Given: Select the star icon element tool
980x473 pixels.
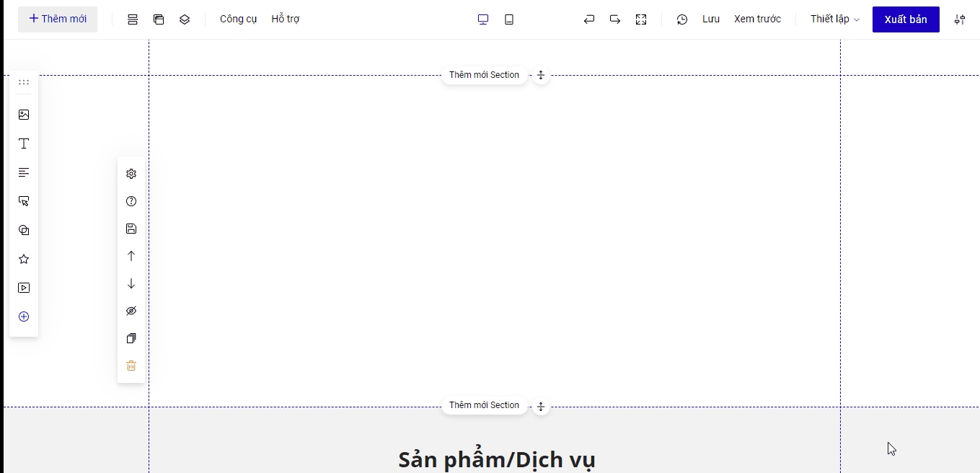Looking at the screenshot, I should [x=24, y=259].
